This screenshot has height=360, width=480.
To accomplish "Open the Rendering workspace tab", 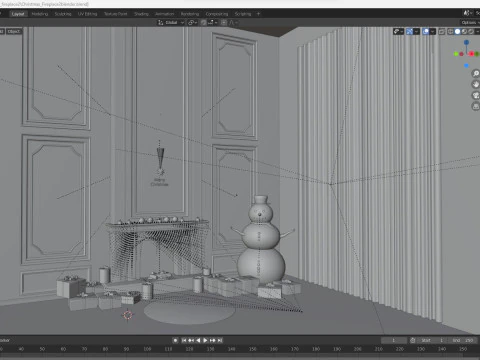I will click(190, 14).
